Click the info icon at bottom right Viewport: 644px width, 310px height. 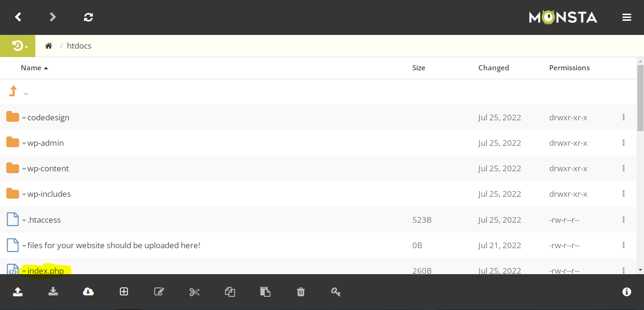(627, 292)
